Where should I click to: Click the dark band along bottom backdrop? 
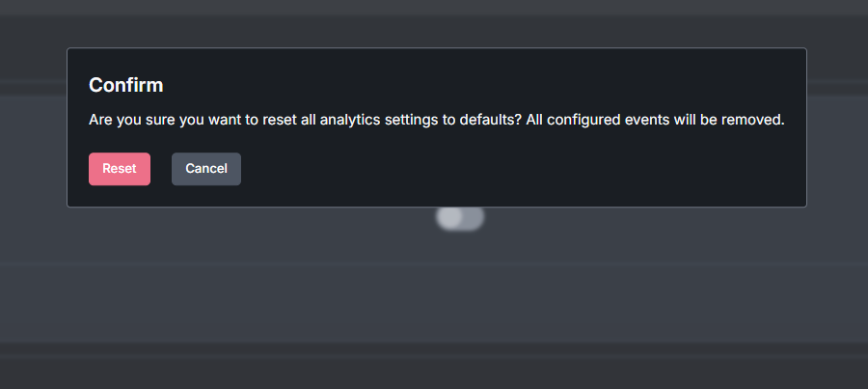coord(434,366)
